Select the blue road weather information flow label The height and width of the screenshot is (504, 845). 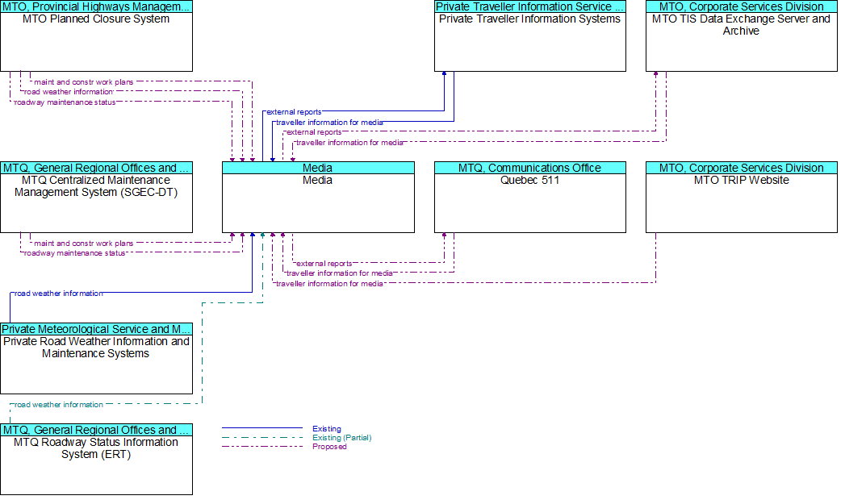click(x=59, y=294)
